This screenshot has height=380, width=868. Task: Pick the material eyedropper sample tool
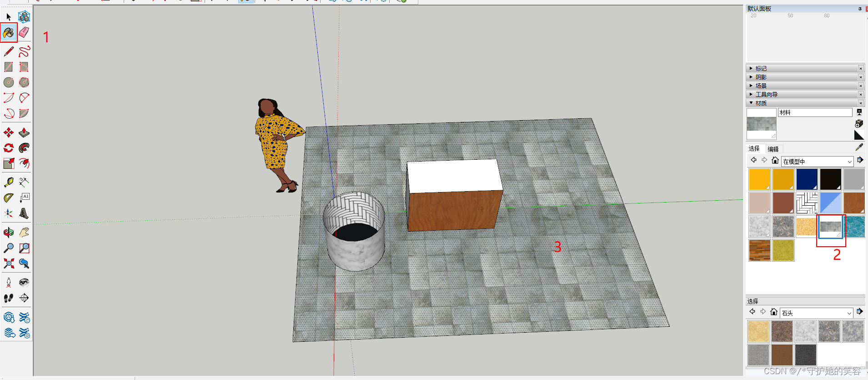point(859,147)
